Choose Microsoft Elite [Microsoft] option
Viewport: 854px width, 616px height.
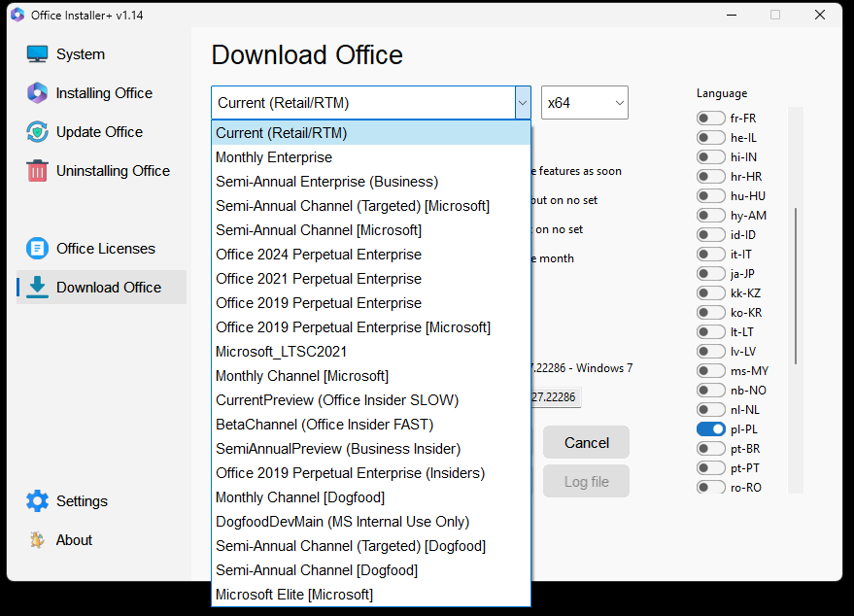(x=371, y=595)
